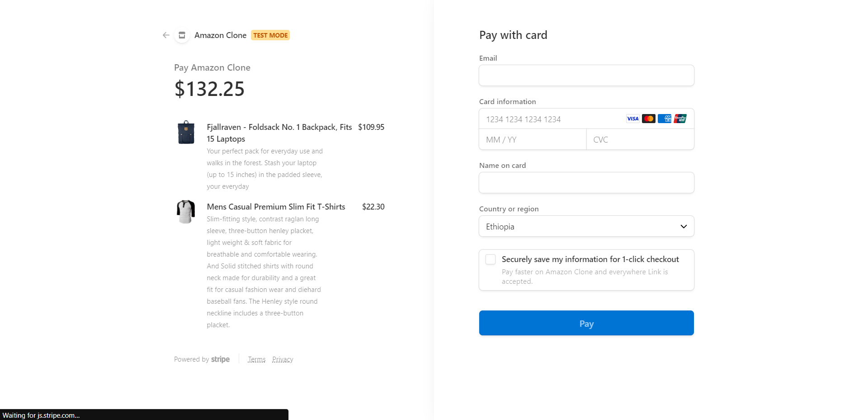Focus the Name on card field
Screen dimensions: 868x420
pyautogui.click(x=586, y=183)
